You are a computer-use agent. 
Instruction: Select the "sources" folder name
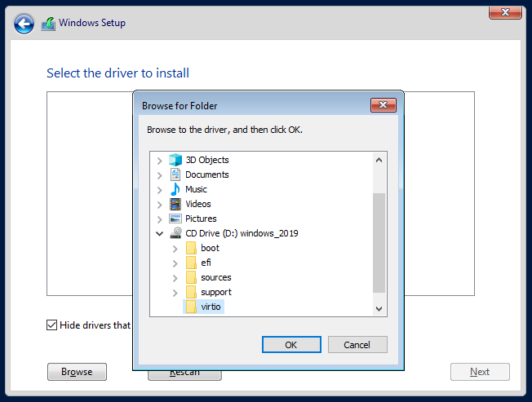tap(216, 277)
